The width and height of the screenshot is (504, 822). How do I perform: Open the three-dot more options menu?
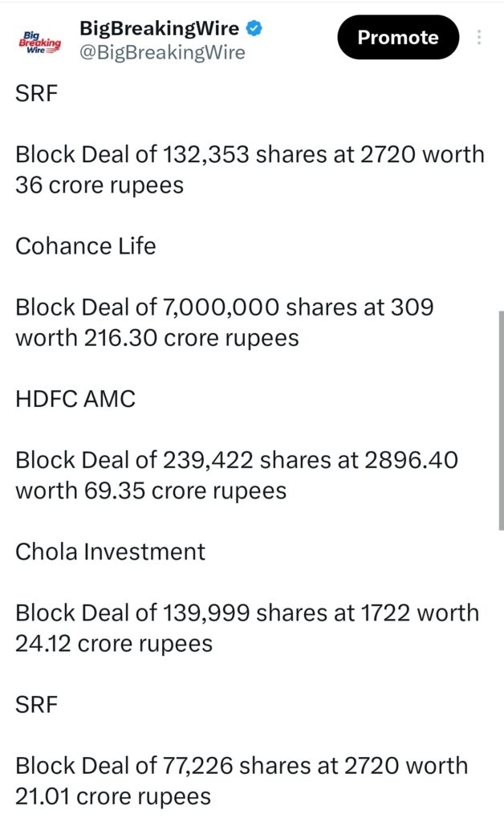click(x=479, y=37)
